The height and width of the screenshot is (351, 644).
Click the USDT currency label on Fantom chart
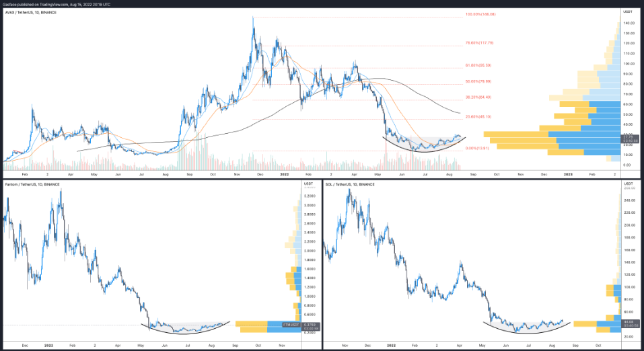309,184
